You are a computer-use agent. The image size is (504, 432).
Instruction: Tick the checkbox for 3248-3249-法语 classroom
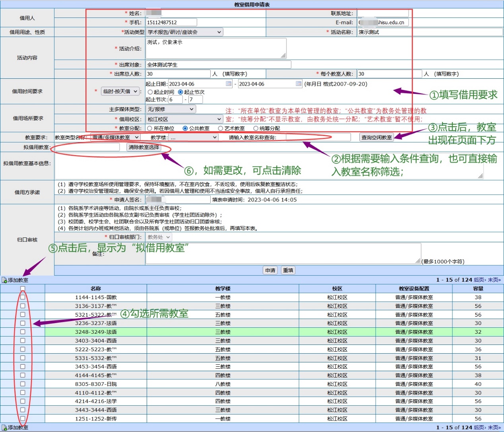click(23, 332)
